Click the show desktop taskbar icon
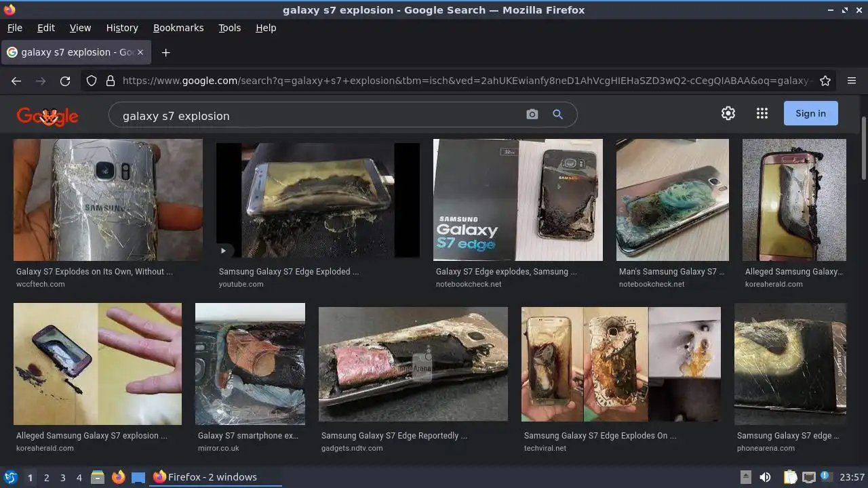This screenshot has height=488, width=868. (x=138, y=477)
